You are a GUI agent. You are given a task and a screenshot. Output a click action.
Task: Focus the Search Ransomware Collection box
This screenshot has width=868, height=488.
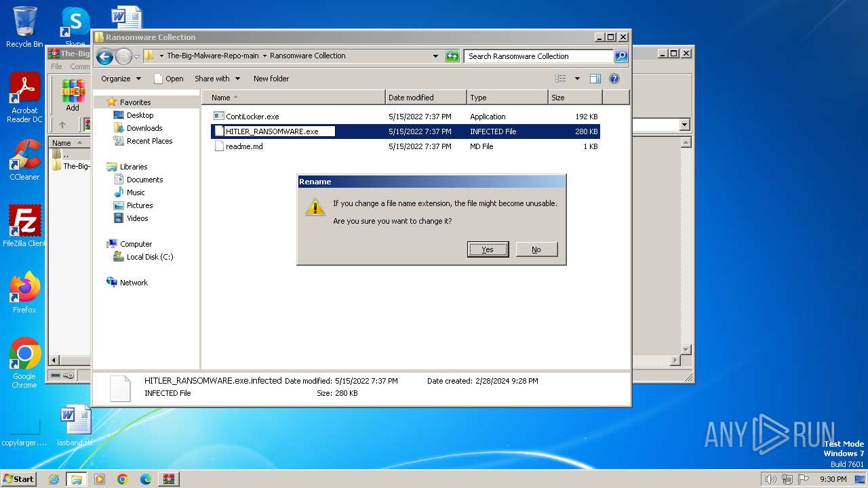click(539, 56)
